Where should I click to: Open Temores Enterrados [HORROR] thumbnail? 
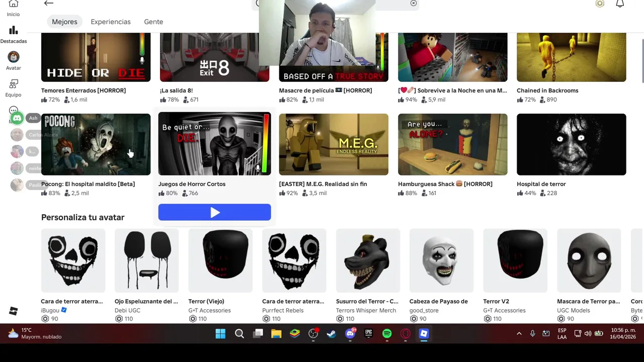pyautogui.click(x=96, y=57)
